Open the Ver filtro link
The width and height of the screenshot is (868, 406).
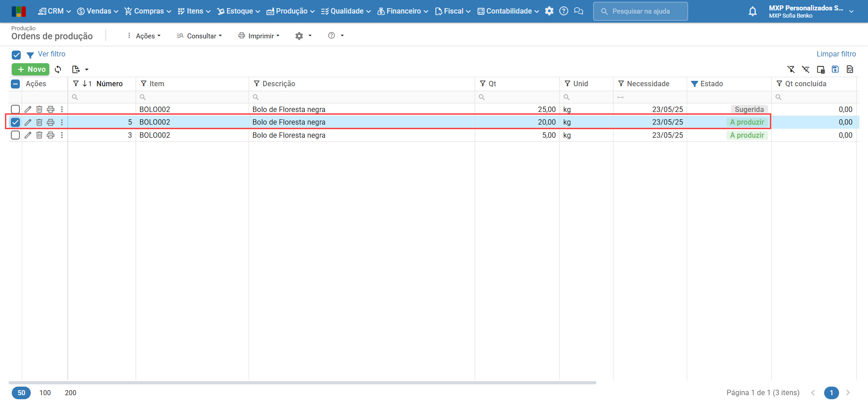tap(52, 54)
